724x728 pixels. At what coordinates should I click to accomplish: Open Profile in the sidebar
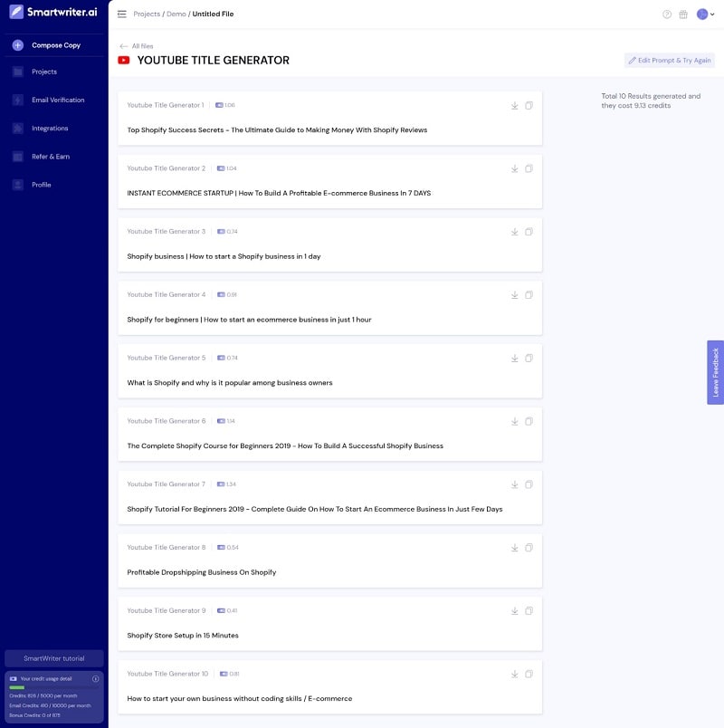[x=42, y=185]
